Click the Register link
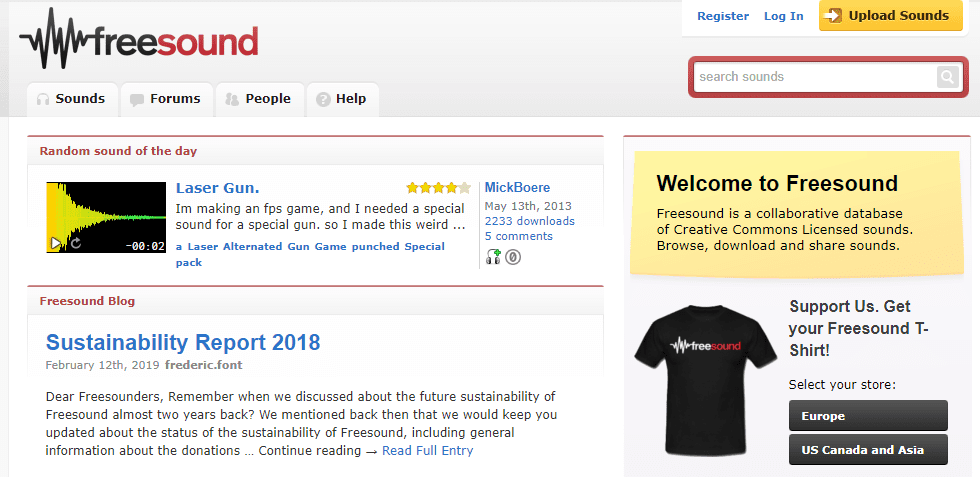 723,16
